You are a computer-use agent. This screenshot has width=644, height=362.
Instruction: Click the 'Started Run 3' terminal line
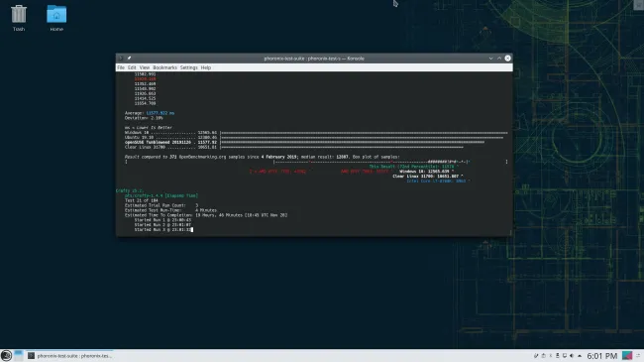click(x=163, y=230)
